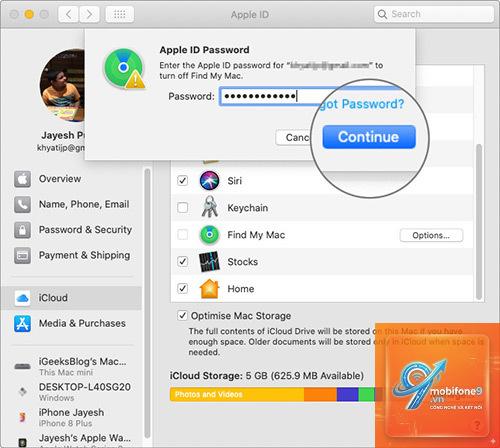This screenshot has width=500, height=448.
Task: Toggle the Home checkbox
Action: [x=182, y=288]
